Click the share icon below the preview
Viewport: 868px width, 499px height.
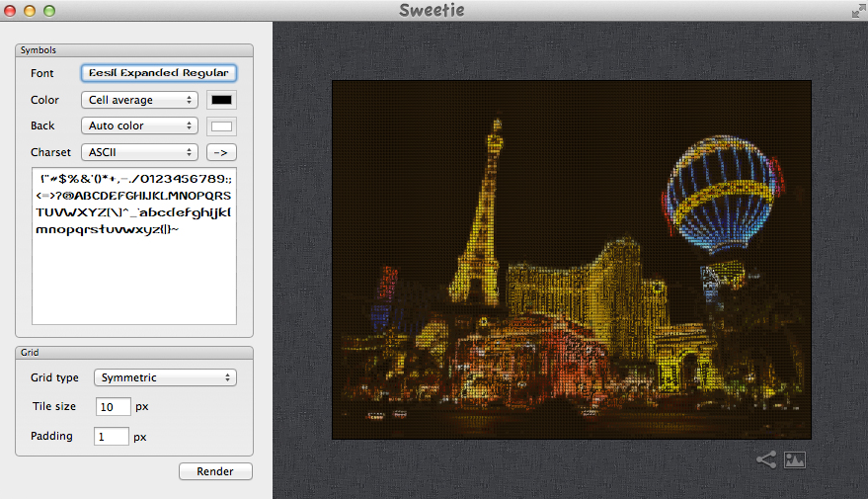765,459
